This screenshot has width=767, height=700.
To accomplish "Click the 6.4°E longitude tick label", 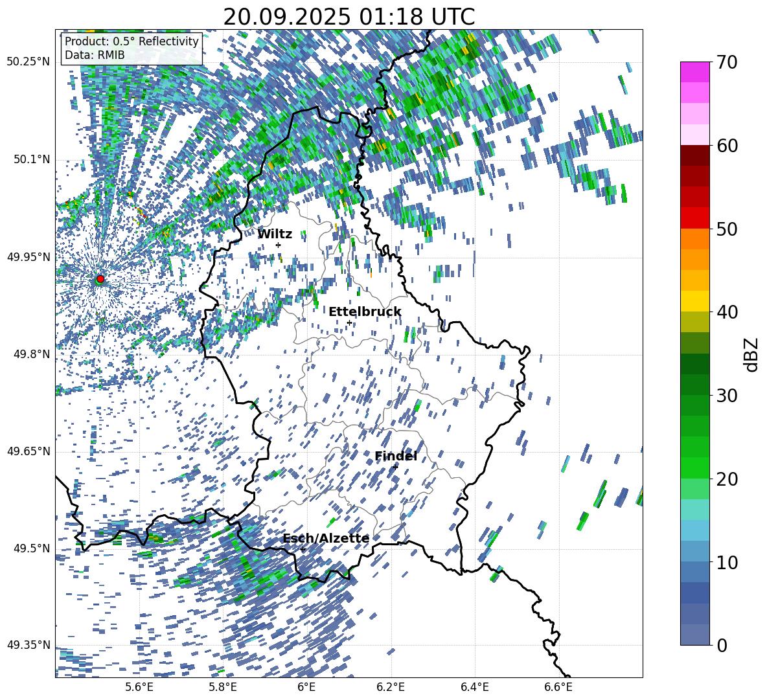I will [x=475, y=687].
